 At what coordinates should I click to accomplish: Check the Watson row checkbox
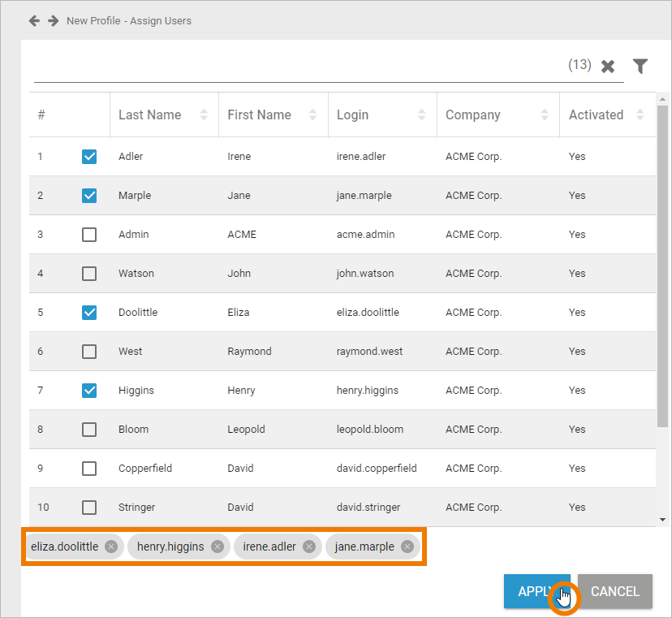(x=89, y=273)
